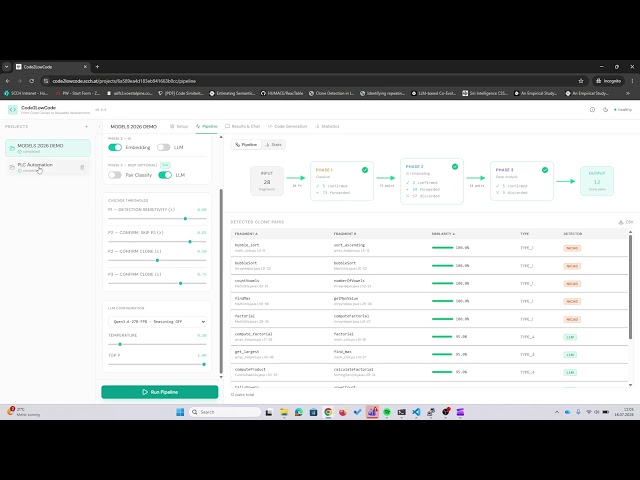Click the healthy status indicator
The width and height of the screenshot is (640, 480).
click(x=623, y=109)
